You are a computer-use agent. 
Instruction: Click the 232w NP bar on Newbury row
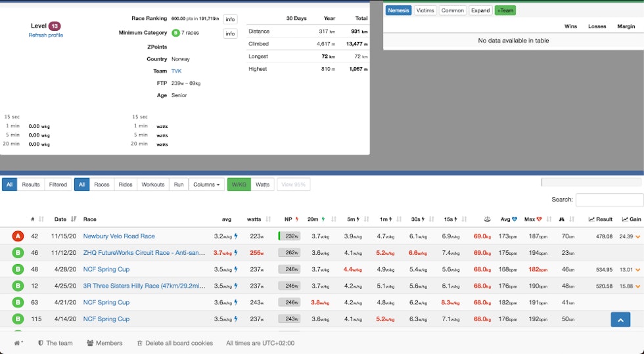290,236
